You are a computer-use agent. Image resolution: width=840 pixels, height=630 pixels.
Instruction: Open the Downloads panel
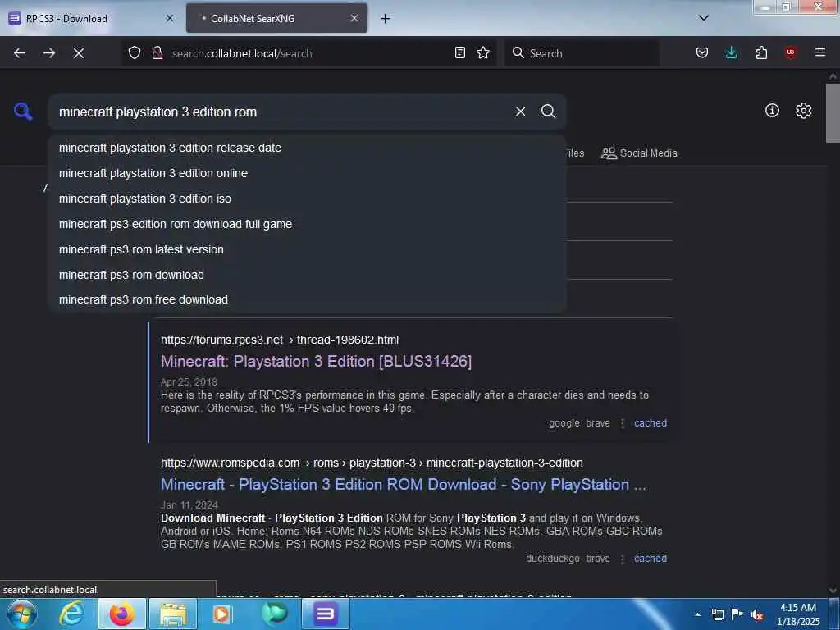pyautogui.click(x=731, y=52)
